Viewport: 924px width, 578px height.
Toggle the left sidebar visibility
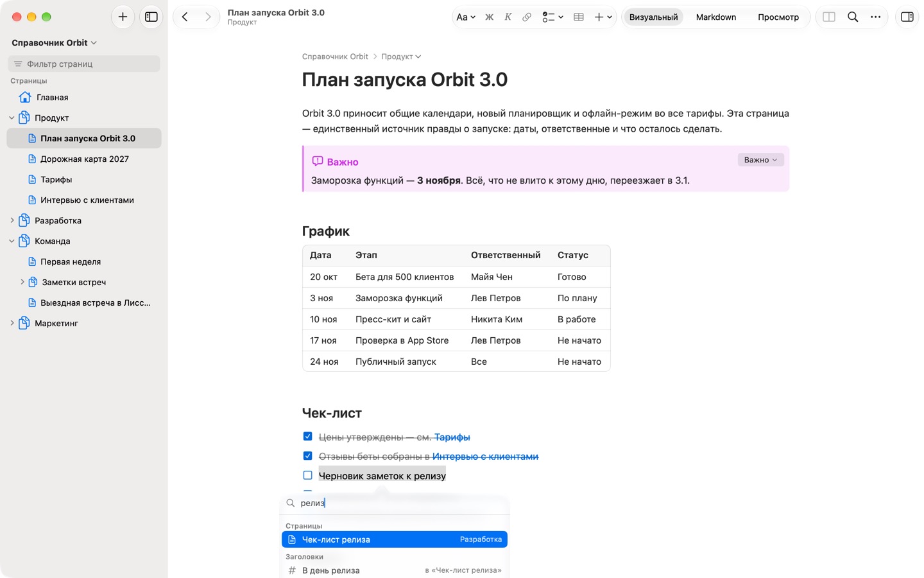(151, 17)
